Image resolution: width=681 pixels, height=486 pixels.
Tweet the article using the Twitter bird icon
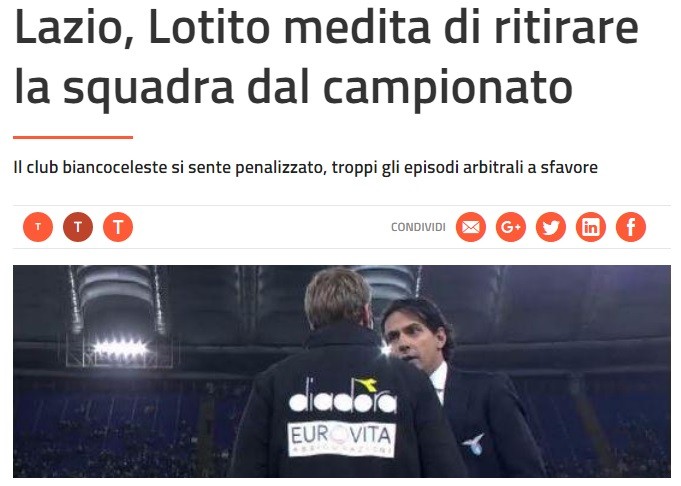[551, 227]
